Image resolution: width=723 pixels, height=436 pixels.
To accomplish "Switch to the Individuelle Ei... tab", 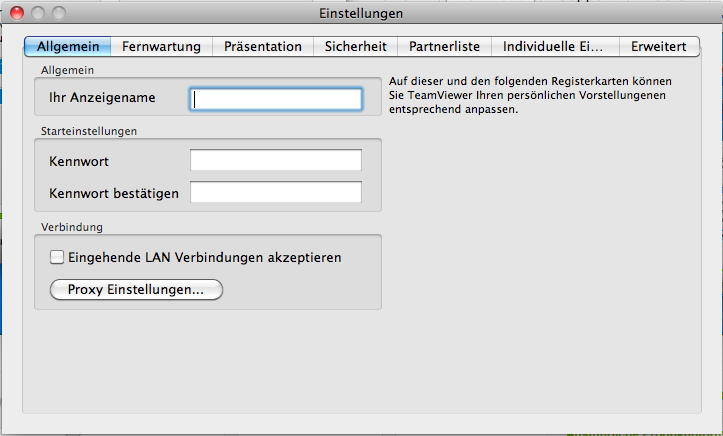I will (553, 46).
